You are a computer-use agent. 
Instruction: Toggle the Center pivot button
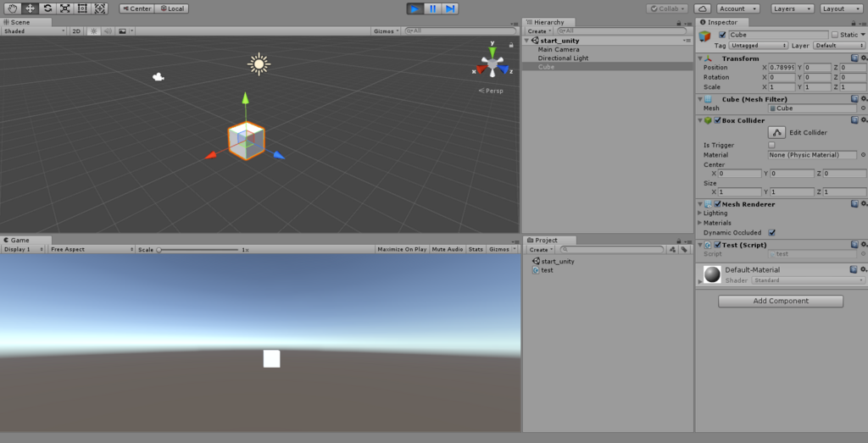tap(136, 8)
